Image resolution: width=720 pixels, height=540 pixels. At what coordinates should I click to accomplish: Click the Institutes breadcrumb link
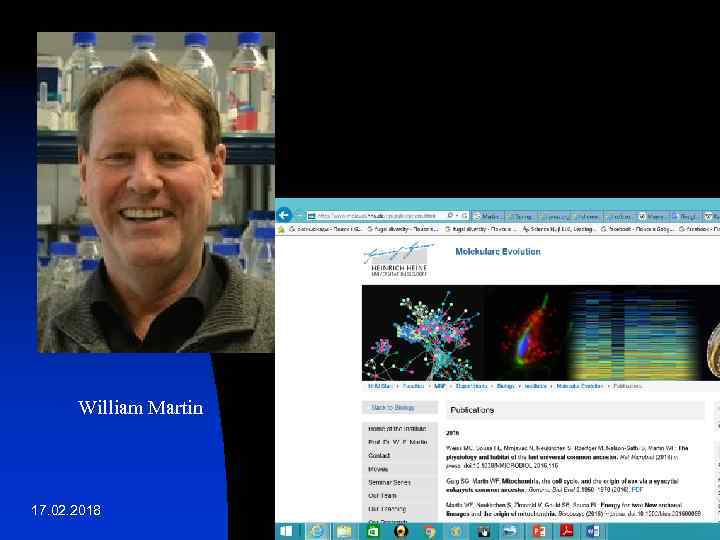click(x=536, y=386)
